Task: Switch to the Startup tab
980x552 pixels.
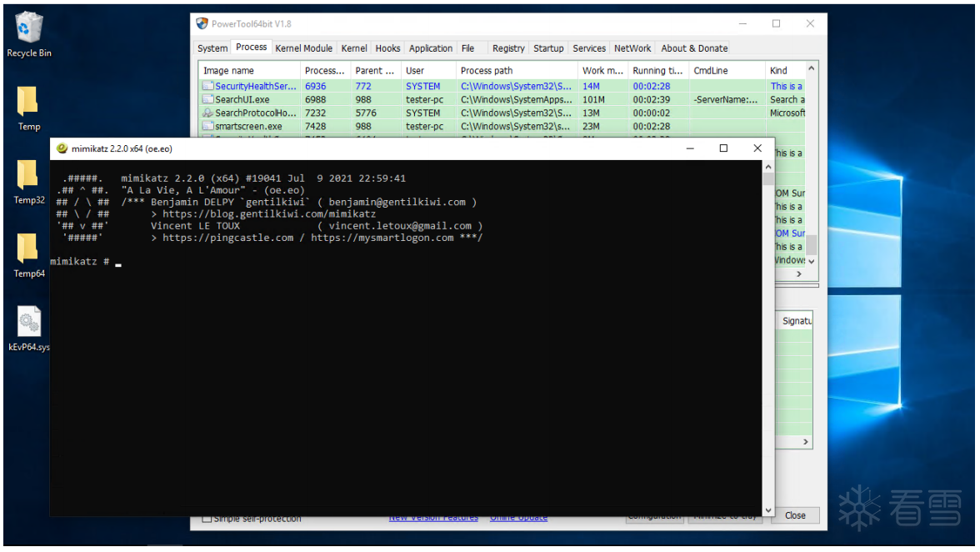Action: click(x=548, y=48)
